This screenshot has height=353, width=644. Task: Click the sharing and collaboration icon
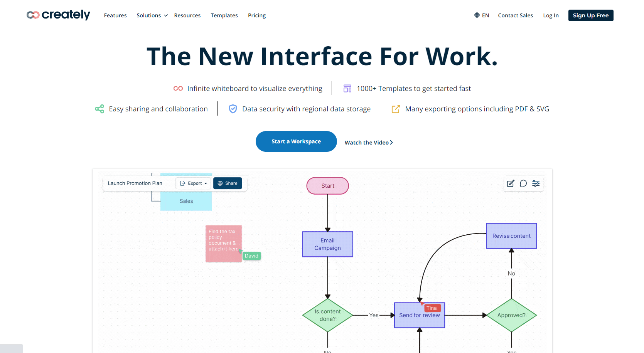point(99,109)
